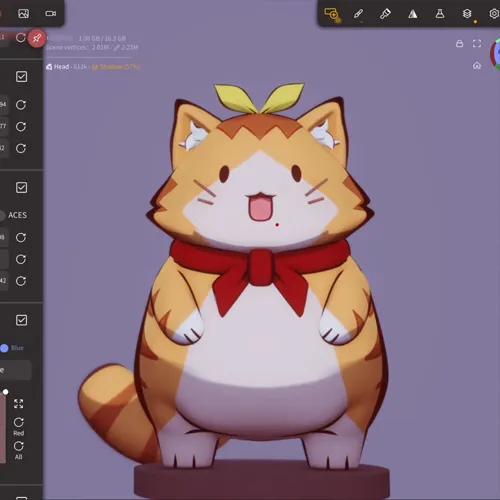Click the Scene vertices count text
Image resolution: width=500 pixels, height=500 pixels.
click(x=92, y=48)
